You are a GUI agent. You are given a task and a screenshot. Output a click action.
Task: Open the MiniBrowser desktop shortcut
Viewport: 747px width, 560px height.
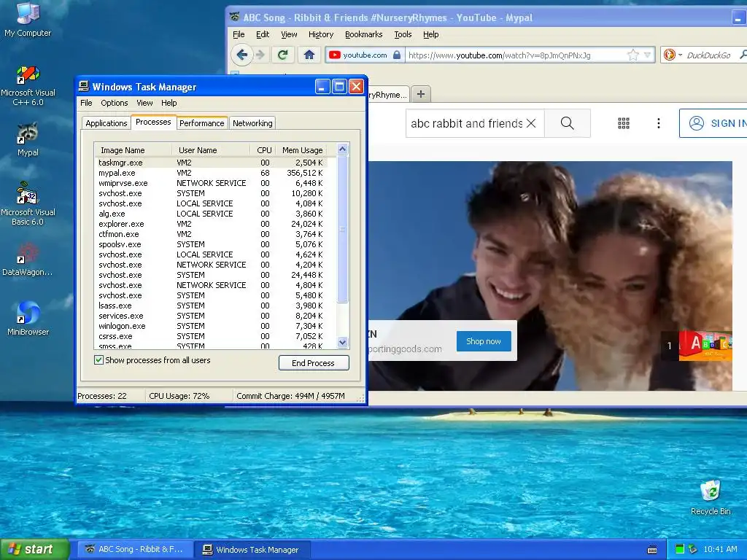click(28, 318)
